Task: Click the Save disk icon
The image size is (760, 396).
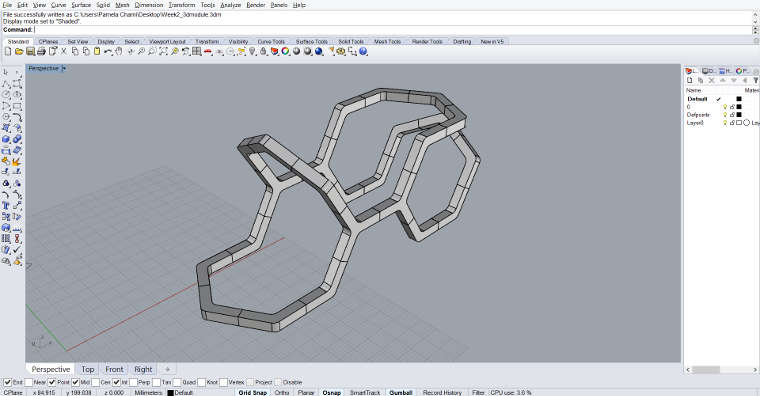Action: click(x=30, y=51)
